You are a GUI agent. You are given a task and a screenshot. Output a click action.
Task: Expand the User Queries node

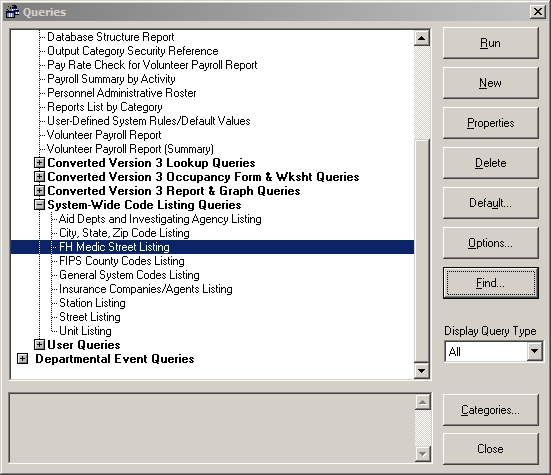pyautogui.click(x=39, y=345)
